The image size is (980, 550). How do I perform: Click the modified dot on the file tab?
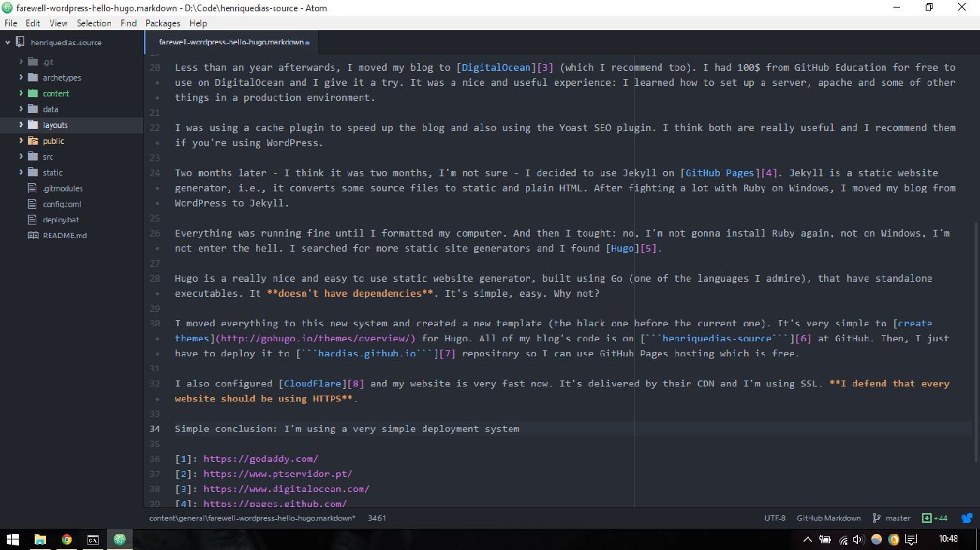pos(308,43)
